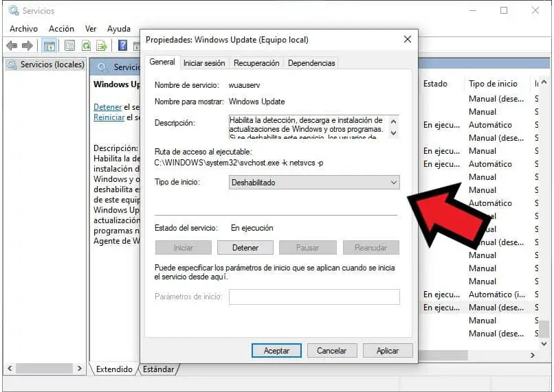
Task: Open the Ayuda menu
Action: pos(119,29)
